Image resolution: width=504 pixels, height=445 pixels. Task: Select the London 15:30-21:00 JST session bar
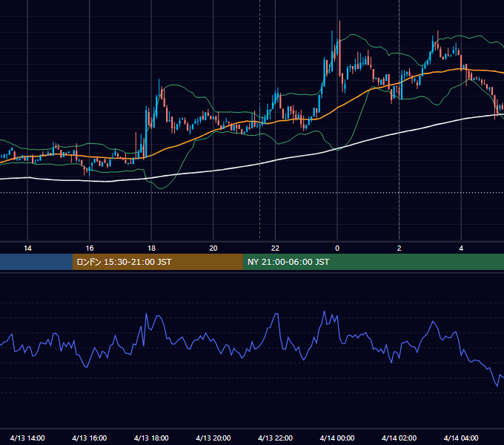pos(157,262)
